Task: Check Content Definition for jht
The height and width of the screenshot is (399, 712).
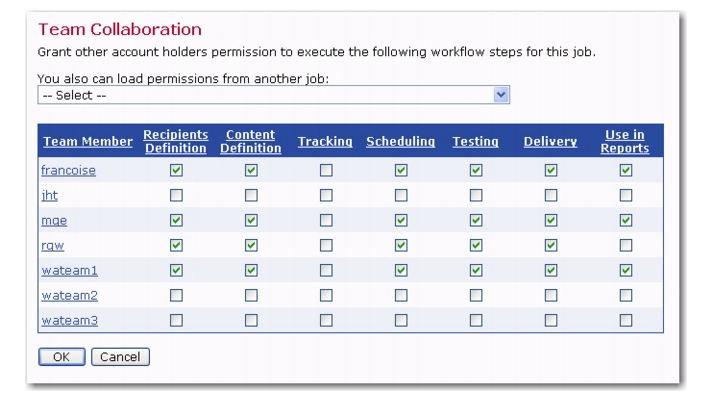Action: (251, 195)
